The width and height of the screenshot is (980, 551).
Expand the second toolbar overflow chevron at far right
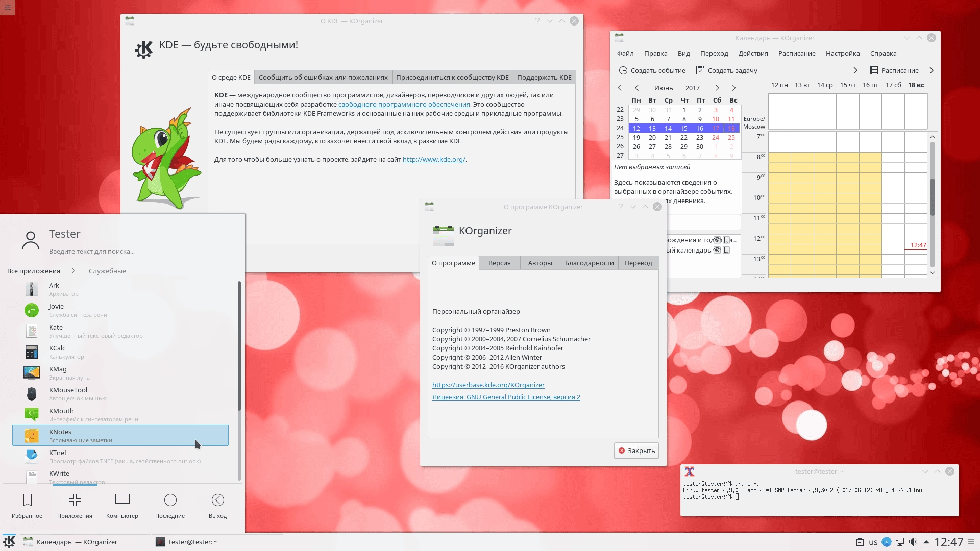[932, 70]
